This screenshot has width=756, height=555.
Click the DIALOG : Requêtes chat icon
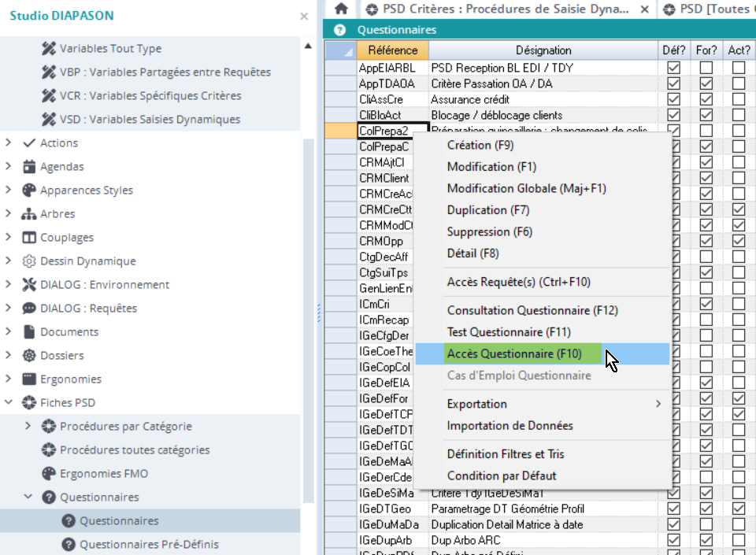(x=29, y=309)
